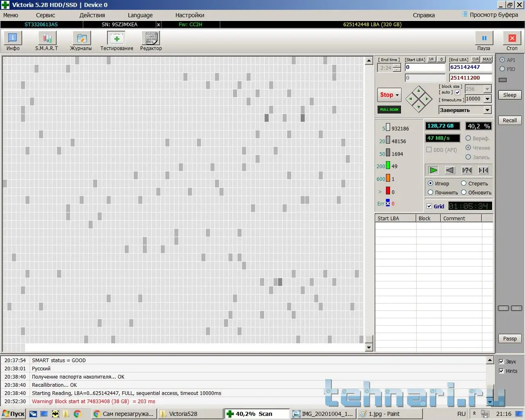Click the MAX button for End LBA
The image size is (525, 420).
coord(487,59)
